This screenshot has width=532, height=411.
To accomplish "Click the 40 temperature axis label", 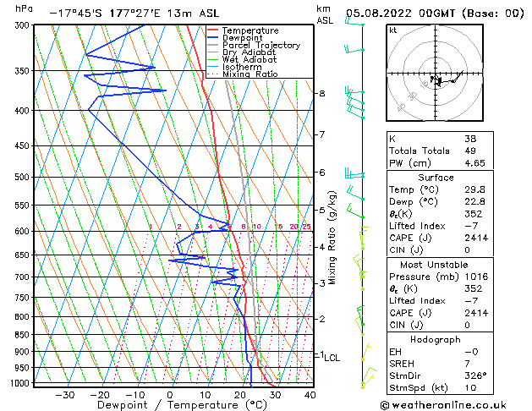I will click(x=310, y=395).
